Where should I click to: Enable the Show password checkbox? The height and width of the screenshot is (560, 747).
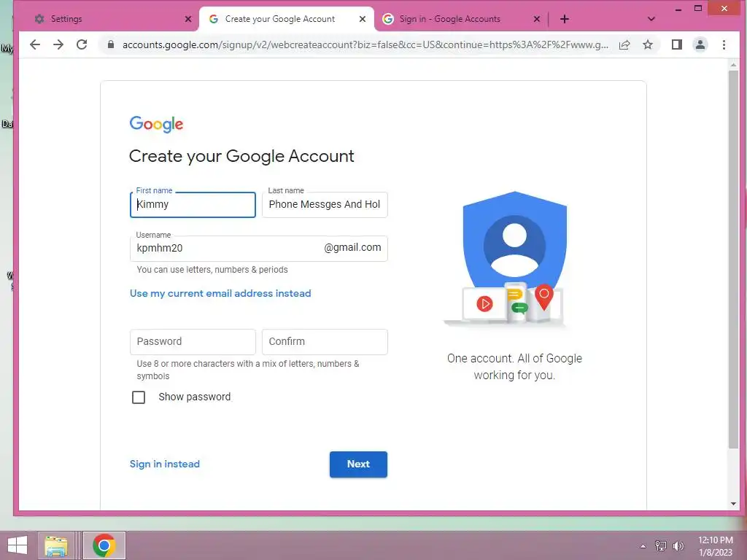[x=139, y=397]
